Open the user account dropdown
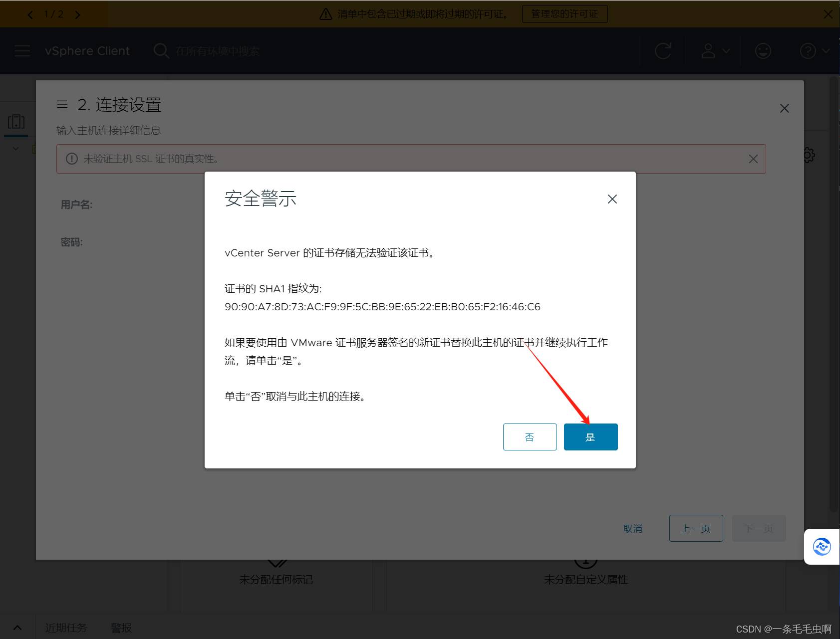Screen dimensions: 840x639 point(715,51)
